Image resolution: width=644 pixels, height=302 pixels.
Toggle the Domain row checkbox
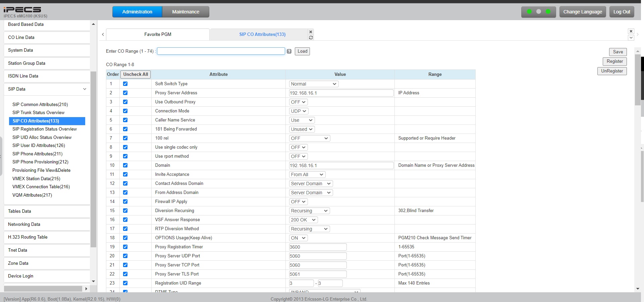pos(125,165)
